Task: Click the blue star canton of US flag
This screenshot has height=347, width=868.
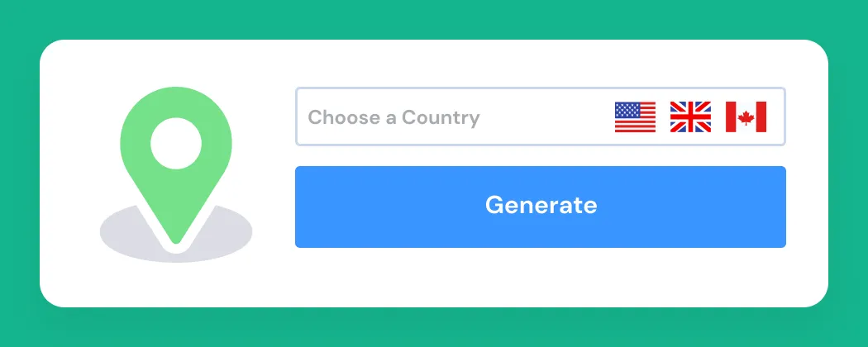Action: pyautogui.click(x=623, y=110)
